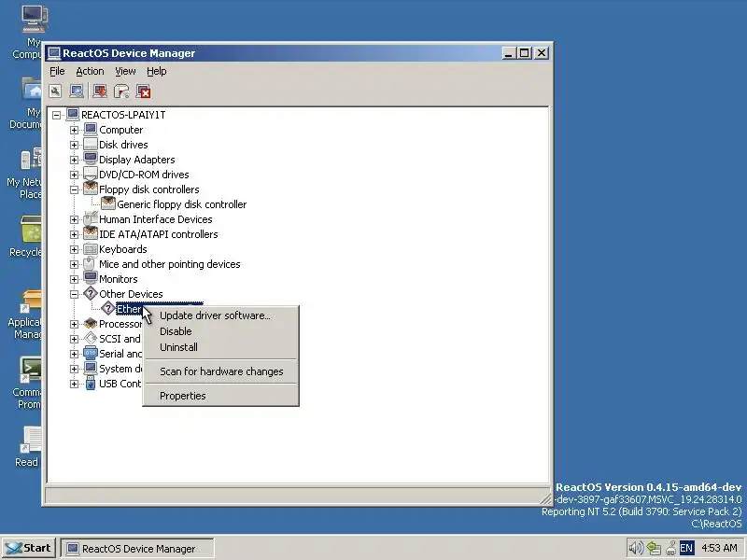Select the Monitors tree label
The image size is (747, 560).
pos(119,279)
